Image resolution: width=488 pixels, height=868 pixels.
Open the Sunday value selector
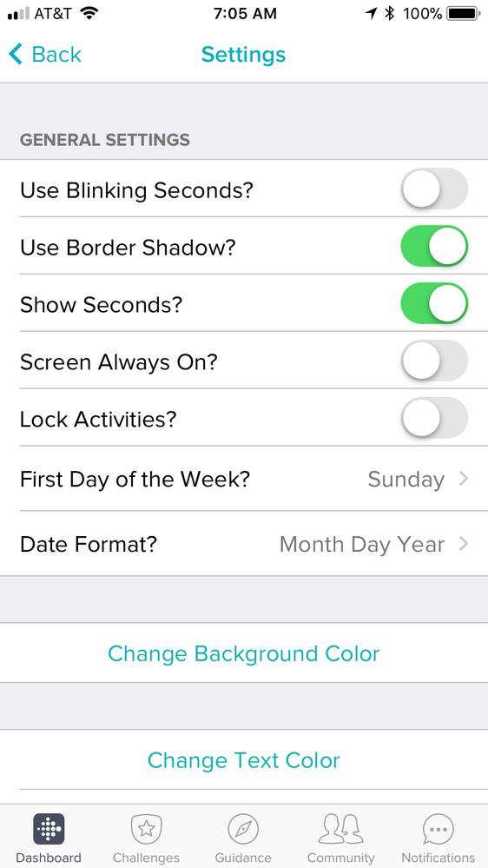[x=406, y=480]
